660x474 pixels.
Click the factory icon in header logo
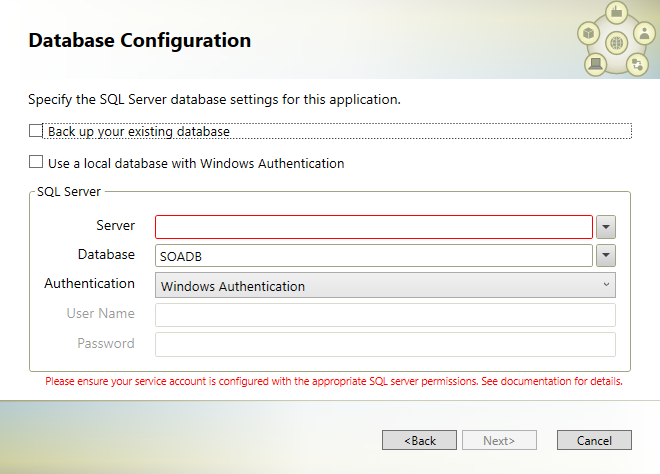617,12
